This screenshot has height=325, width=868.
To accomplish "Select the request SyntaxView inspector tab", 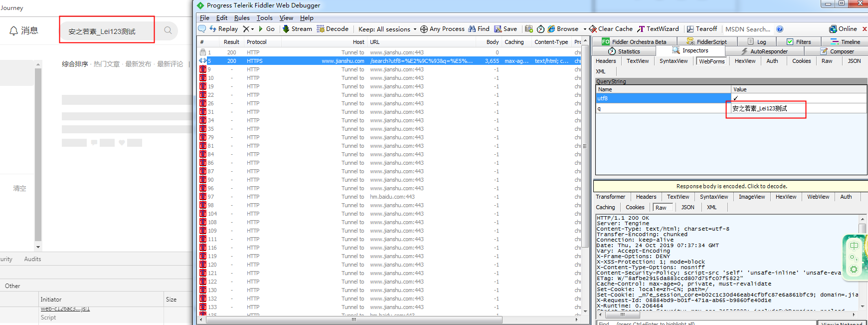I will coord(674,61).
